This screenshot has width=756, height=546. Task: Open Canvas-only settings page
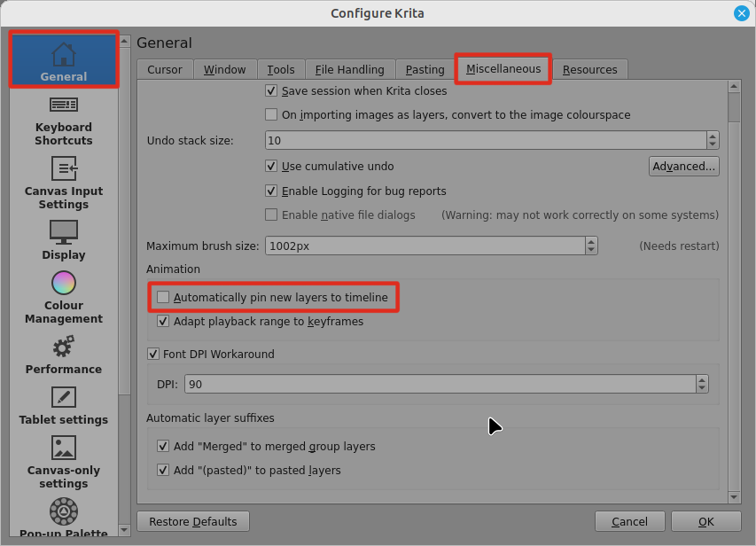[64, 463]
